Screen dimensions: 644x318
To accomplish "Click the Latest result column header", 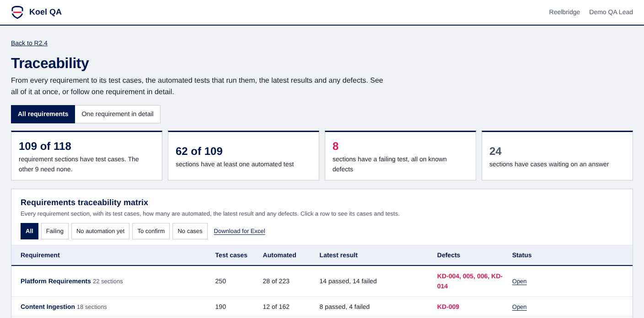I will (x=338, y=255).
